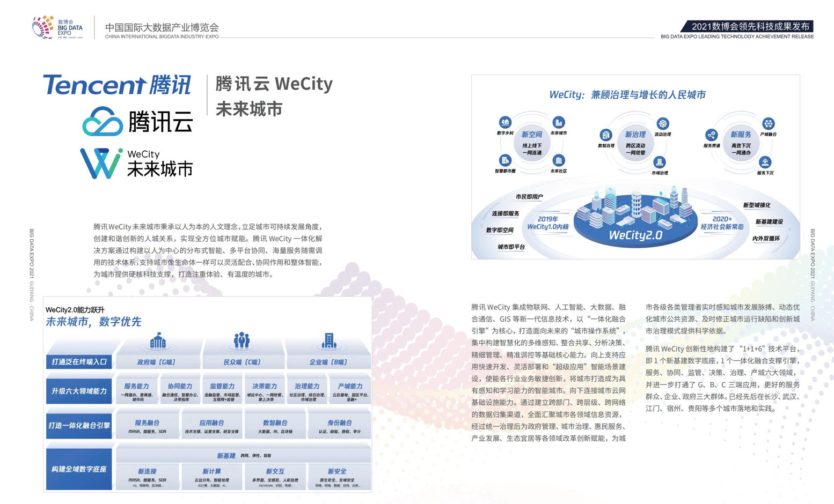This screenshot has width=834, height=504.
Task: Click the Big Data Expo logo
Action: click(57, 27)
